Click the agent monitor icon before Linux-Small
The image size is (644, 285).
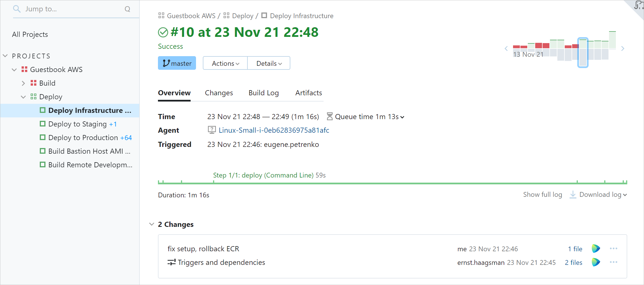(x=211, y=130)
